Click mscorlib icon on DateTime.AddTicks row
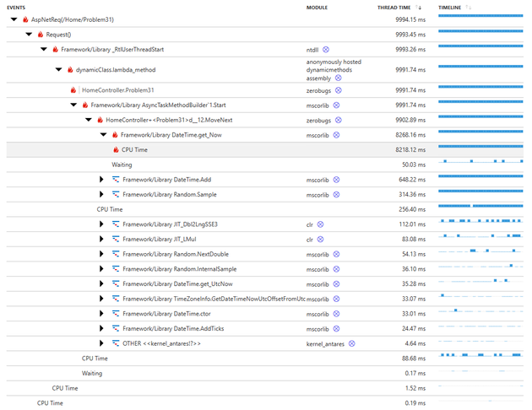Screen dimensions: 532x410 (x=336, y=329)
